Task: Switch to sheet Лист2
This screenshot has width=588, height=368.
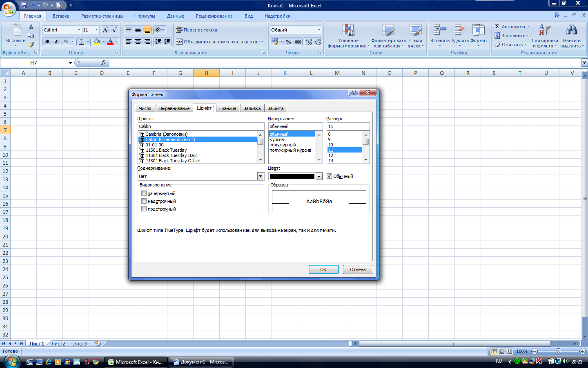Action: click(58, 343)
